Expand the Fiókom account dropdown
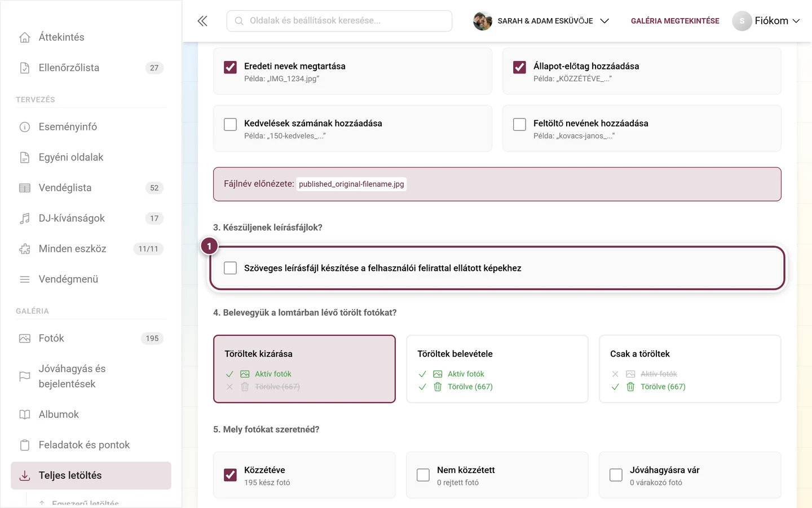 [x=766, y=21]
